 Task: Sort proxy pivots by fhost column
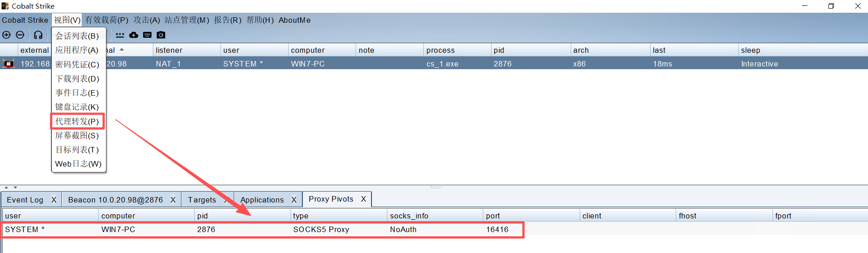click(724, 216)
